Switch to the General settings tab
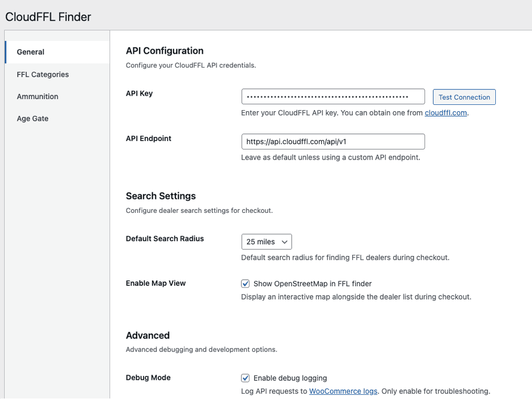Image resolution: width=532 pixels, height=399 pixels. click(30, 52)
